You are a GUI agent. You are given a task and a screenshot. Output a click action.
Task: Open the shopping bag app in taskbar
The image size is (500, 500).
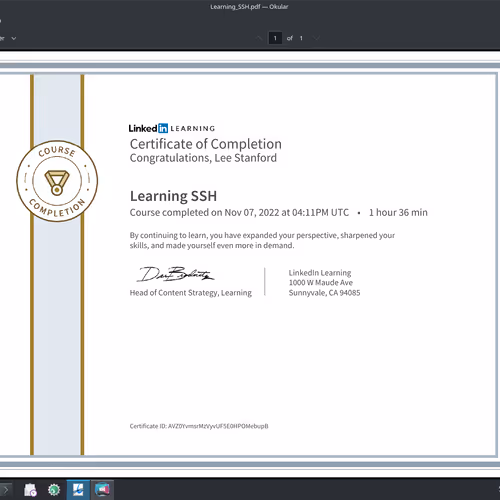pos(30,490)
